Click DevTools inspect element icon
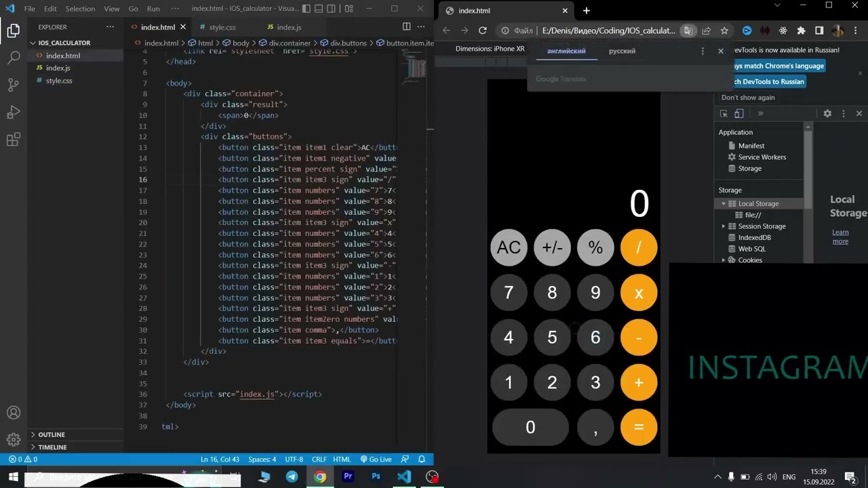868x488 pixels. coord(724,114)
